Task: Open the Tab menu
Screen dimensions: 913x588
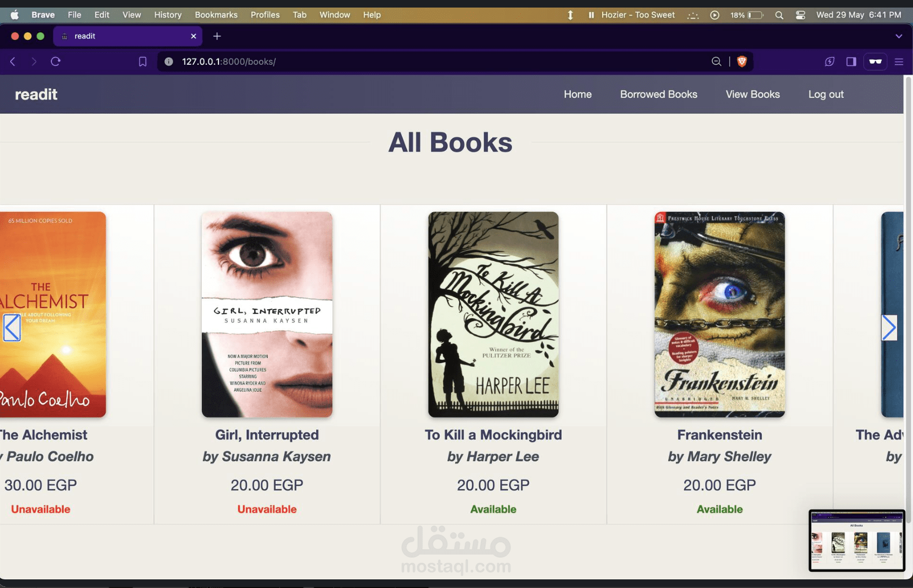Action: pos(299,15)
